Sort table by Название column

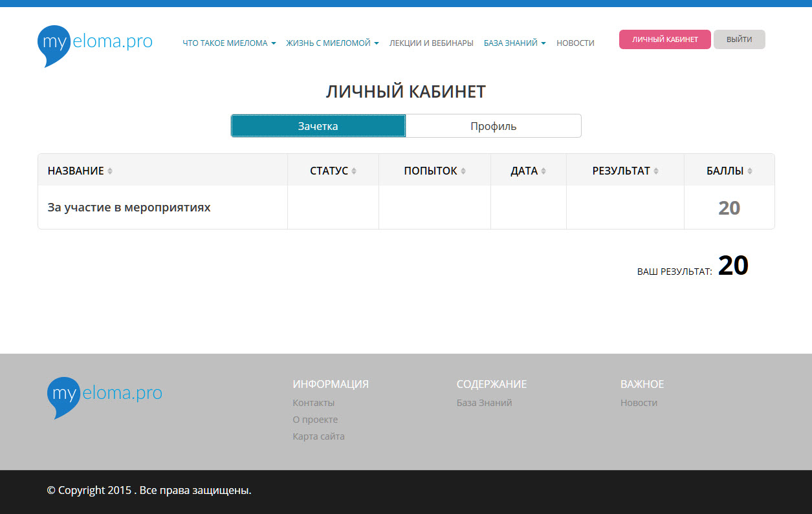(x=80, y=171)
